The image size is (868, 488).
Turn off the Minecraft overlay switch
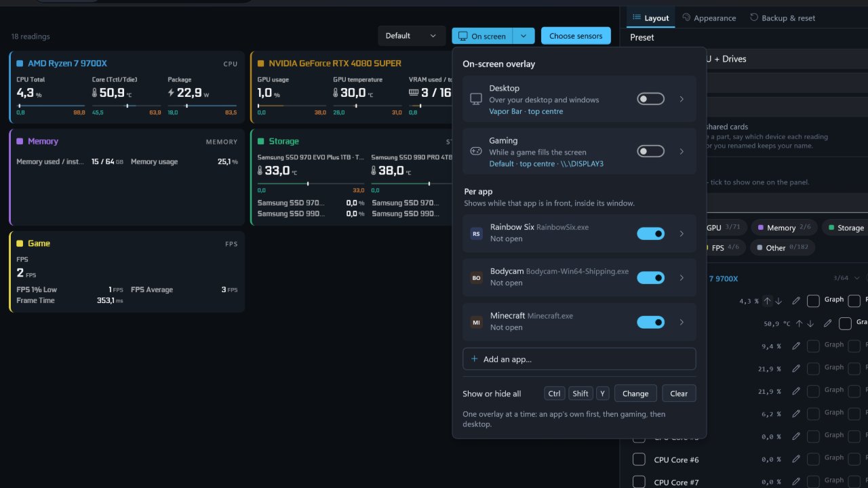(x=650, y=322)
